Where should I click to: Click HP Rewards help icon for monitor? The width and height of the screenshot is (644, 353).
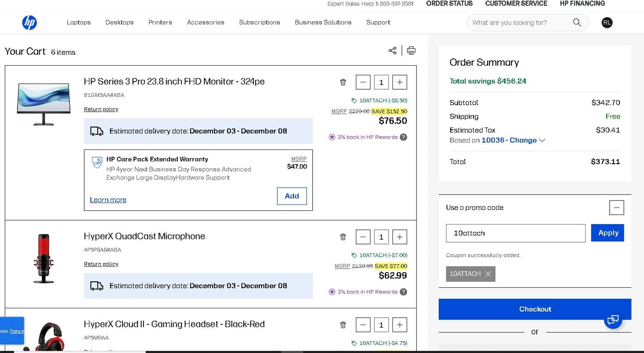tap(403, 137)
